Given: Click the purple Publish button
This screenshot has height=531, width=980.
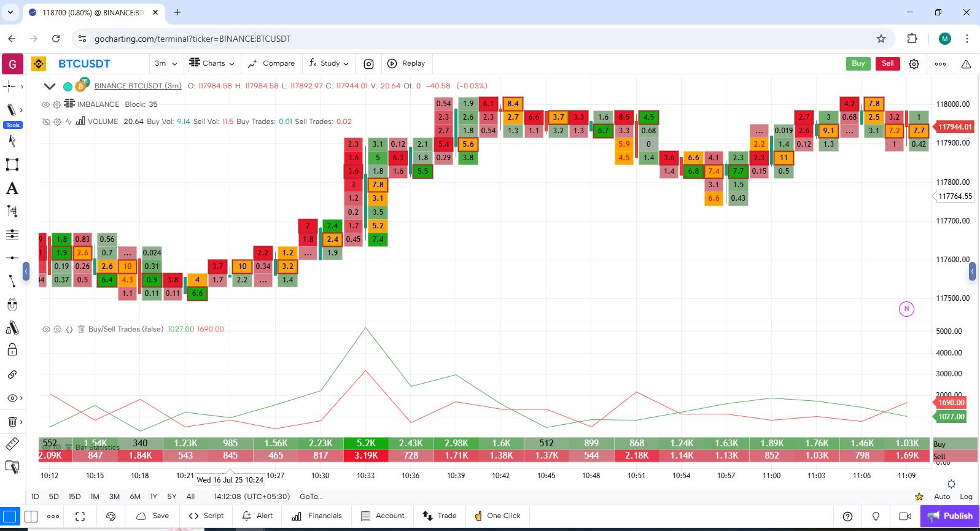Looking at the screenshot, I should [x=950, y=516].
